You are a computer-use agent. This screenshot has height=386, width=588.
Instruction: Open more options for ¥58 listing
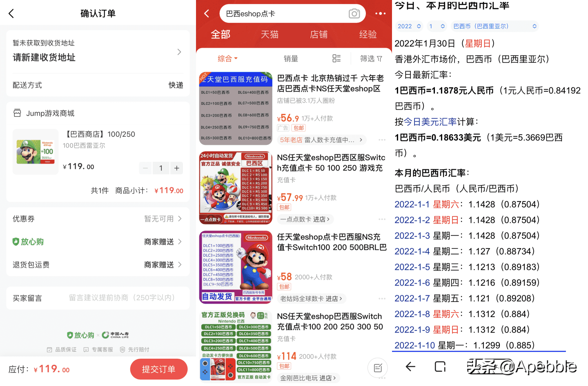point(382,299)
